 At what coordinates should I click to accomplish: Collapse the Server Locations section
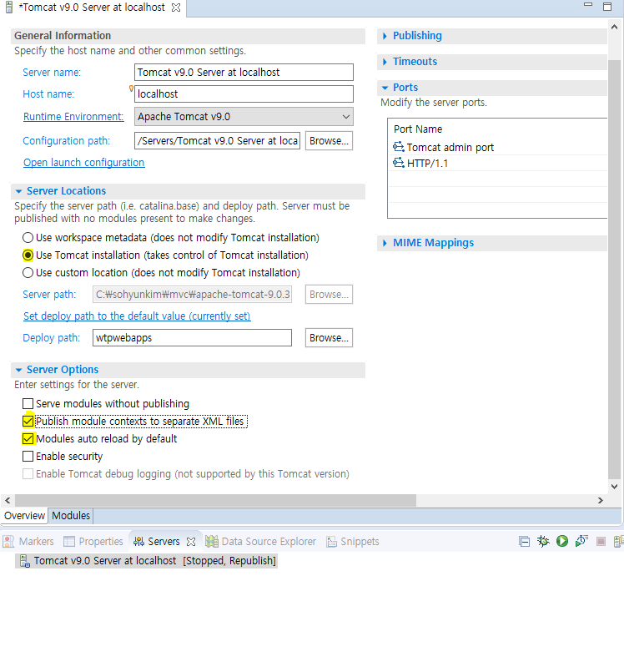(x=18, y=191)
